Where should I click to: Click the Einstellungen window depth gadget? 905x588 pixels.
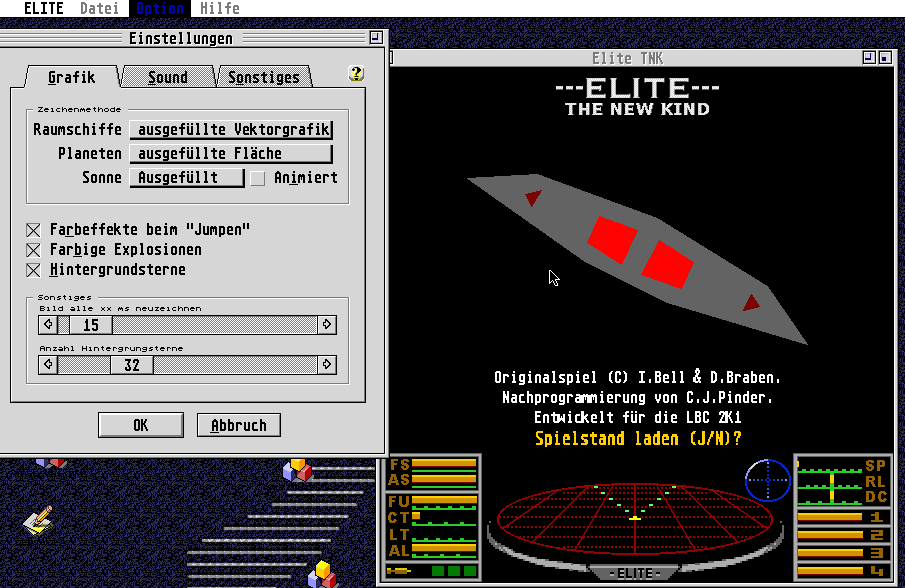(376, 38)
